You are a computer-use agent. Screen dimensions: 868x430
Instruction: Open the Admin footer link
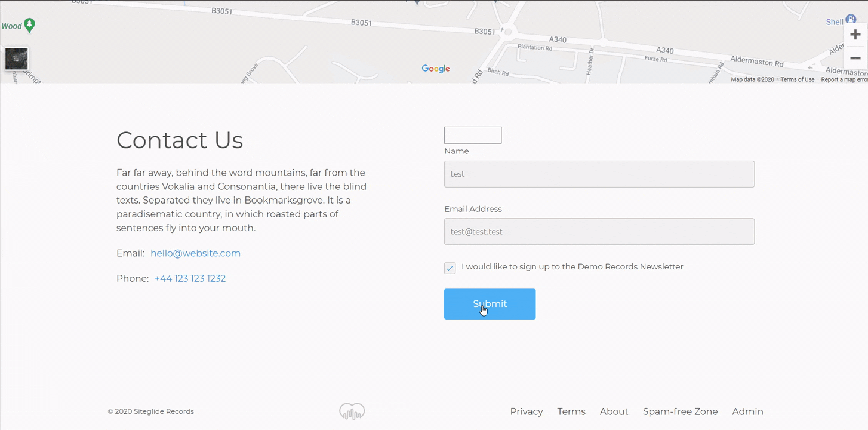pos(747,411)
